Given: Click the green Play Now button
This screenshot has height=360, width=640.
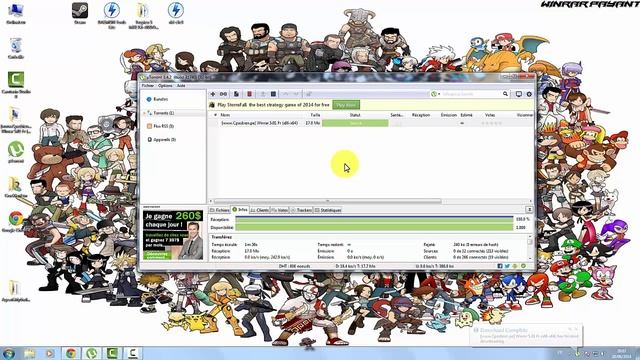Looking at the screenshot, I should point(346,105).
